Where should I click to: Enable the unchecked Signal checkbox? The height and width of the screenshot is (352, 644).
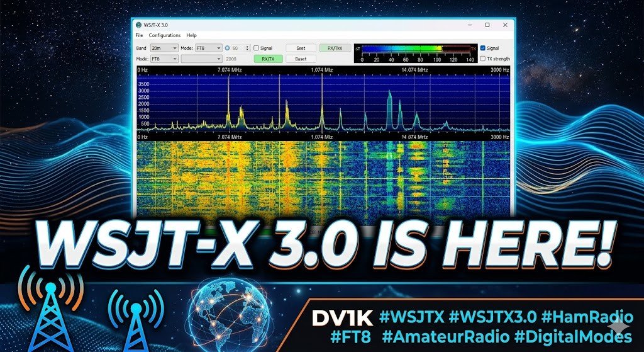click(256, 48)
